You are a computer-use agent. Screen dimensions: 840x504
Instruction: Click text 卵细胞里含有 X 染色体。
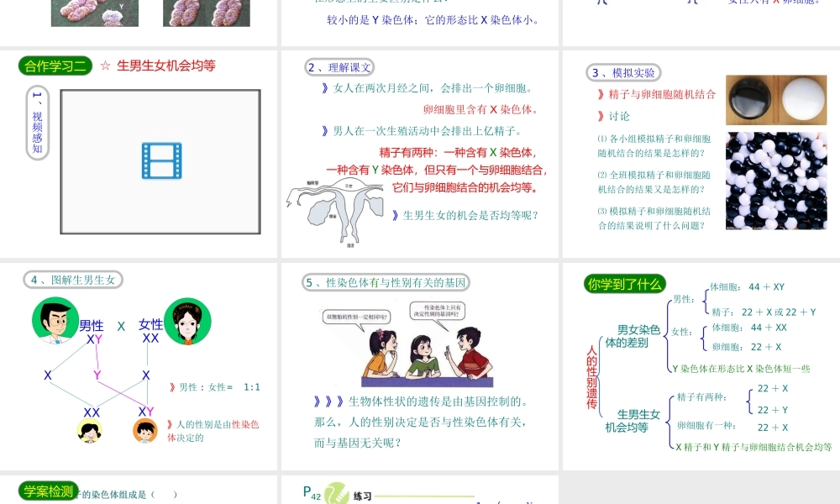[x=481, y=110]
